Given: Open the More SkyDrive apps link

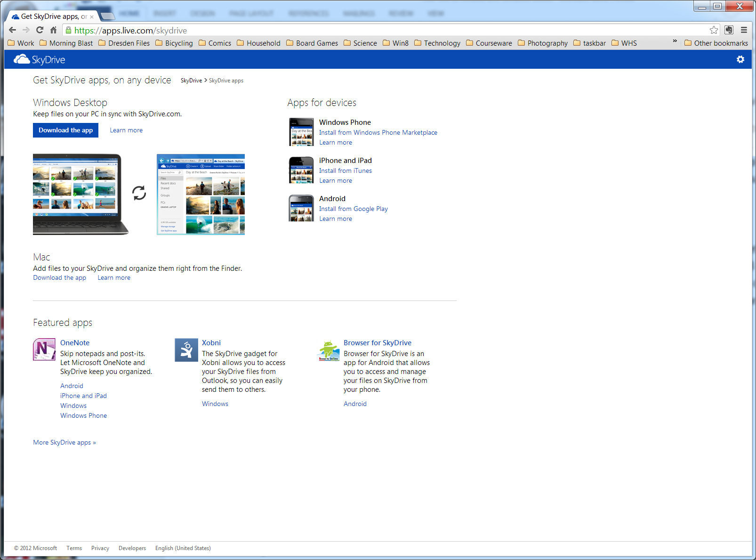Looking at the screenshot, I should pos(64,443).
